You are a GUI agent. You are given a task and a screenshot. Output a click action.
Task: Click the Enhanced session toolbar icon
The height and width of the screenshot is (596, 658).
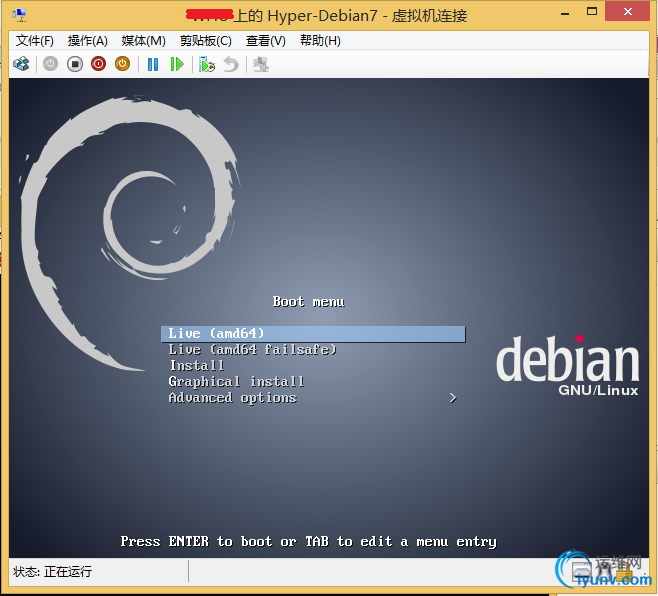261,65
